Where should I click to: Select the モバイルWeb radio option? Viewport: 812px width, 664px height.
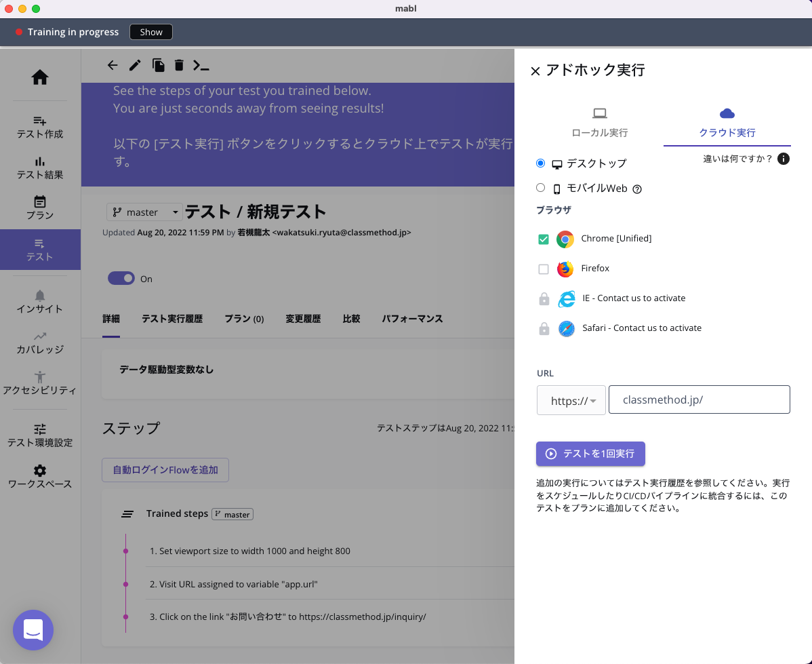click(x=541, y=188)
